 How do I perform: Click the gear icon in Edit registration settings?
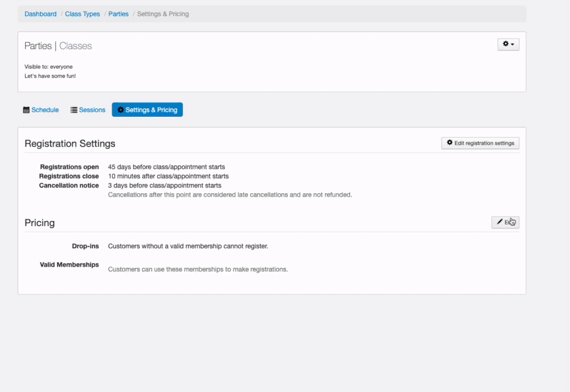[x=450, y=143]
